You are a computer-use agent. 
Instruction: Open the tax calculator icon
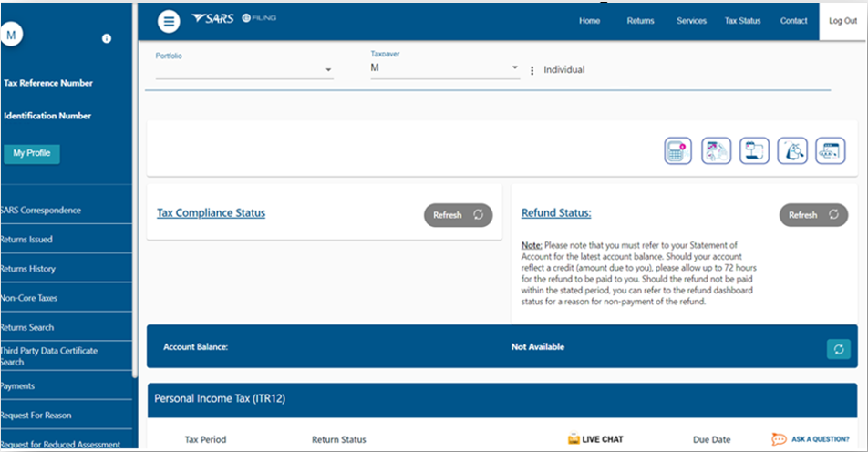677,150
